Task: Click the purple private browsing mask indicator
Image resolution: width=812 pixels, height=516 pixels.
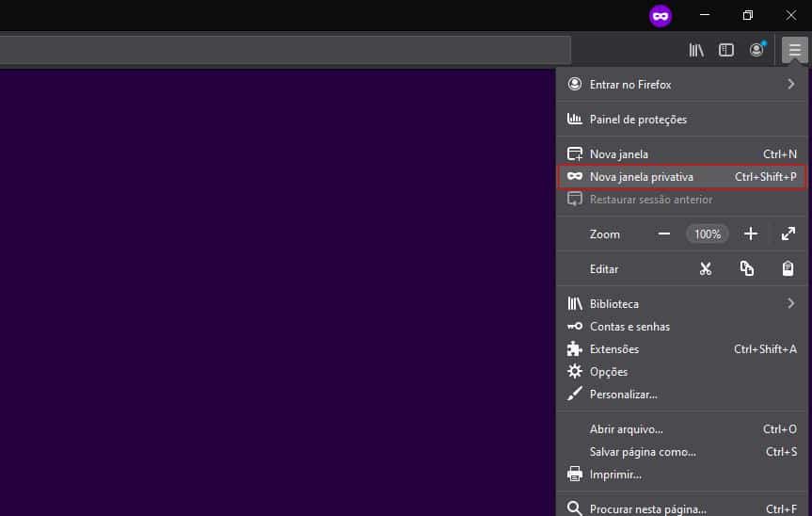Action: coord(661,16)
